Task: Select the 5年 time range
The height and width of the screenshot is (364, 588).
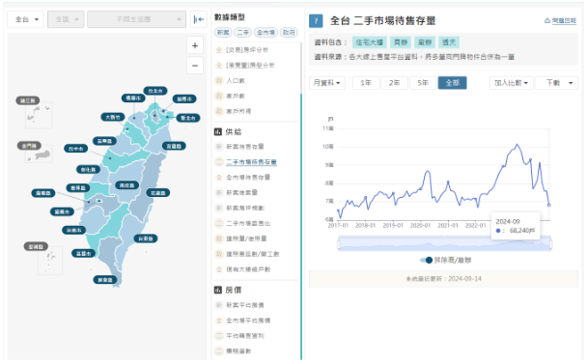Action: 423,83
